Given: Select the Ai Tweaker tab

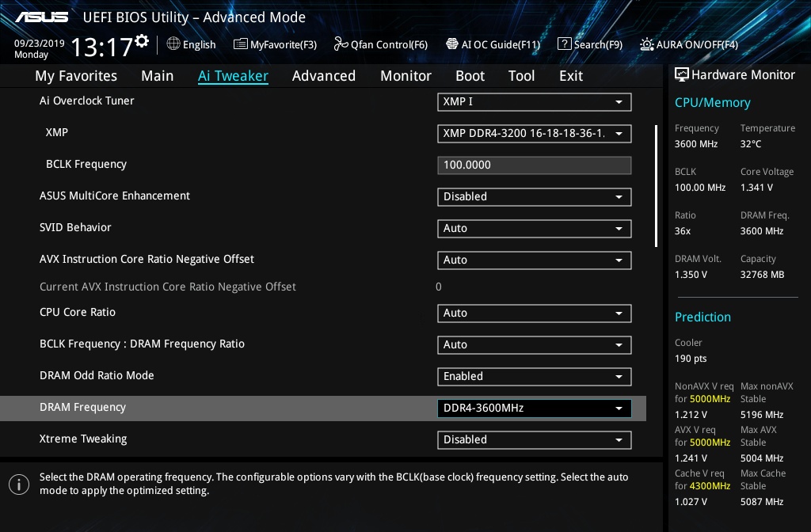Looking at the screenshot, I should 233,76.
